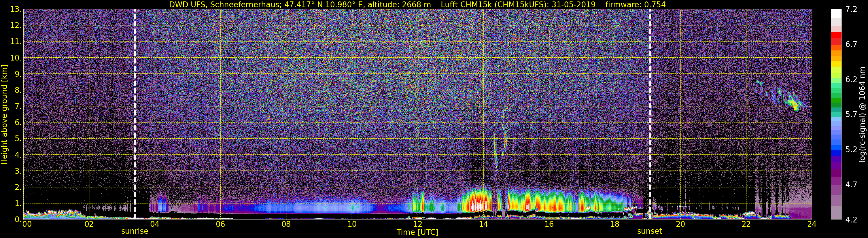Click the white top band of the colorbar
This screenshot has width=868, height=238.
(x=836, y=14)
